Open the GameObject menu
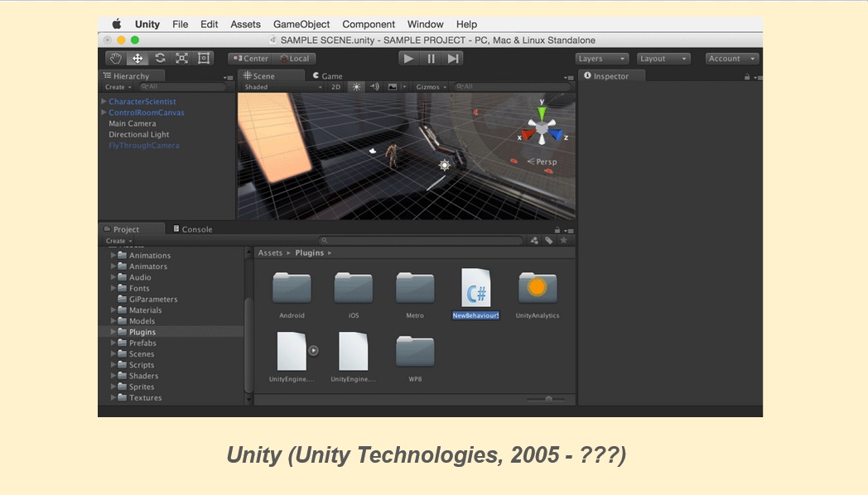 pos(301,24)
